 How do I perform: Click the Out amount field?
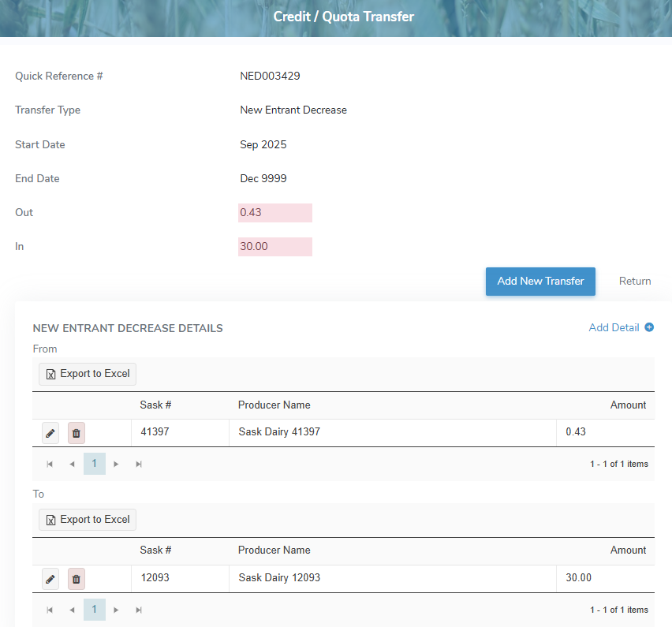275,213
